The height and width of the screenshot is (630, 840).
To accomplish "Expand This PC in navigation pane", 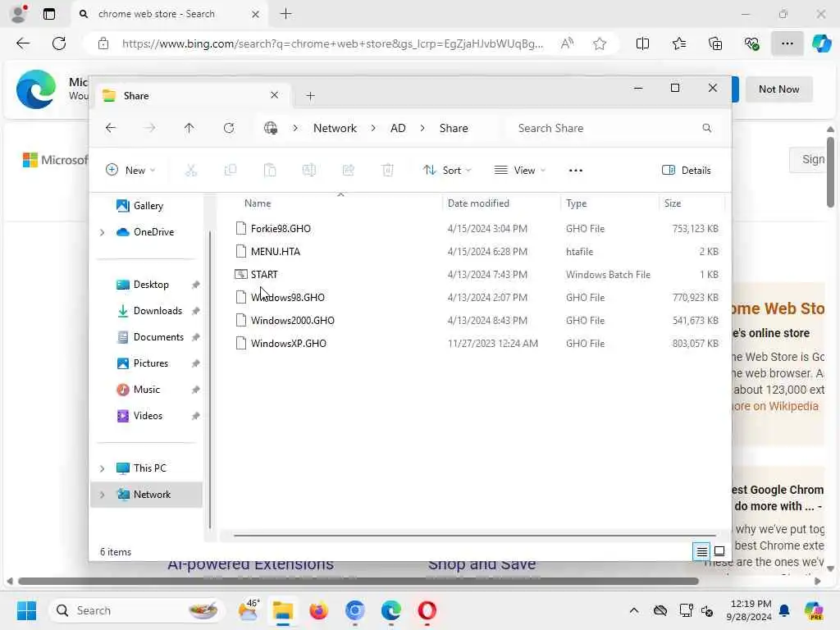I will 102,468.
